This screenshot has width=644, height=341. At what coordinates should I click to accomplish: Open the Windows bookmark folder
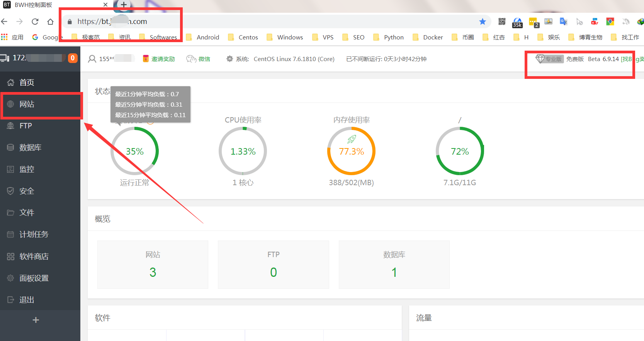coord(285,37)
